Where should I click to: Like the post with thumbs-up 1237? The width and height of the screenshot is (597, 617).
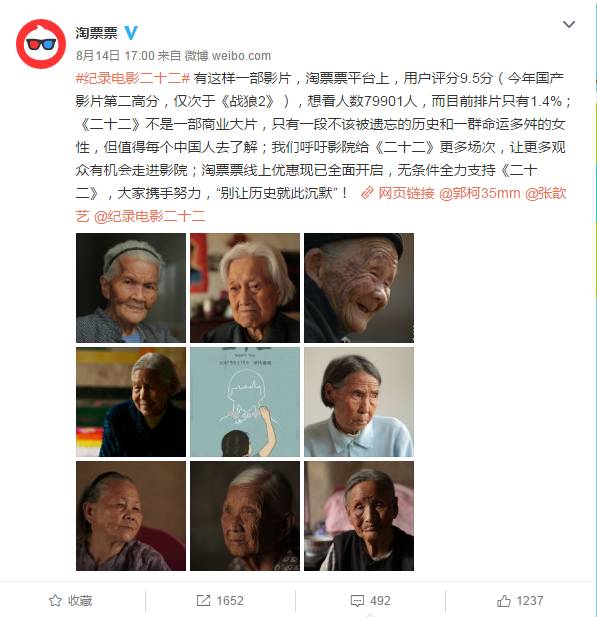pos(504,601)
